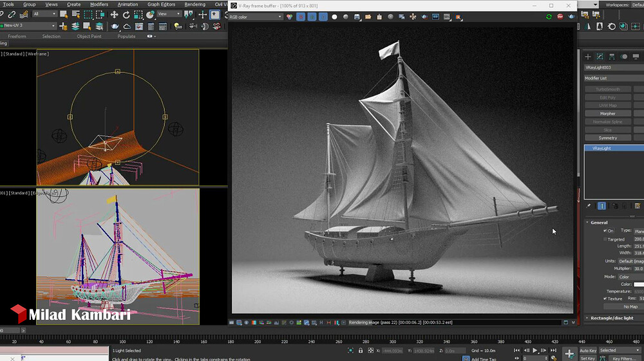This screenshot has width=644, height=361.
Task: Open the Material Editor teapot icon
Action: (x=115, y=26)
